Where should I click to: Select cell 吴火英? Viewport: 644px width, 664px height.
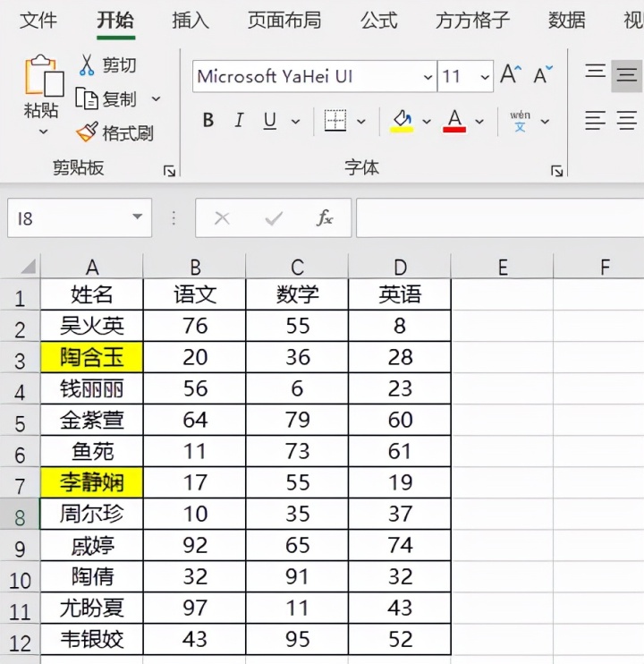[x=92, y=326]
